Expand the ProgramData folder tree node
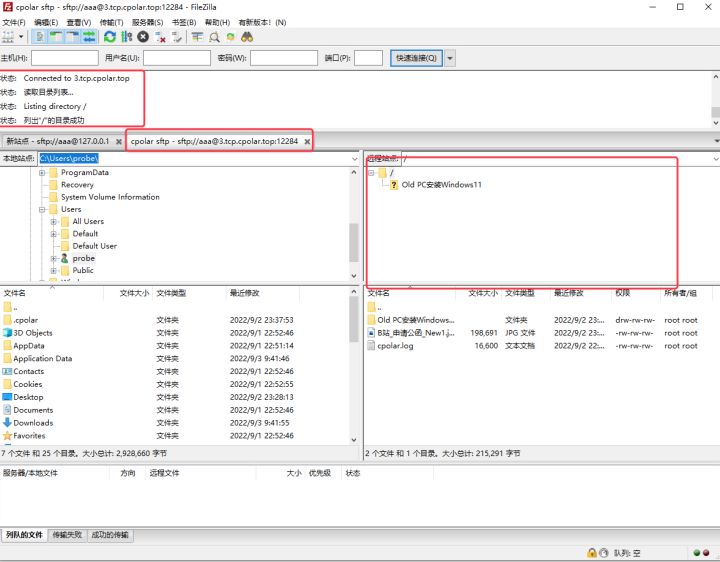Image resolution: width=720 pixels, height=562 pixels. click(43, 172)
